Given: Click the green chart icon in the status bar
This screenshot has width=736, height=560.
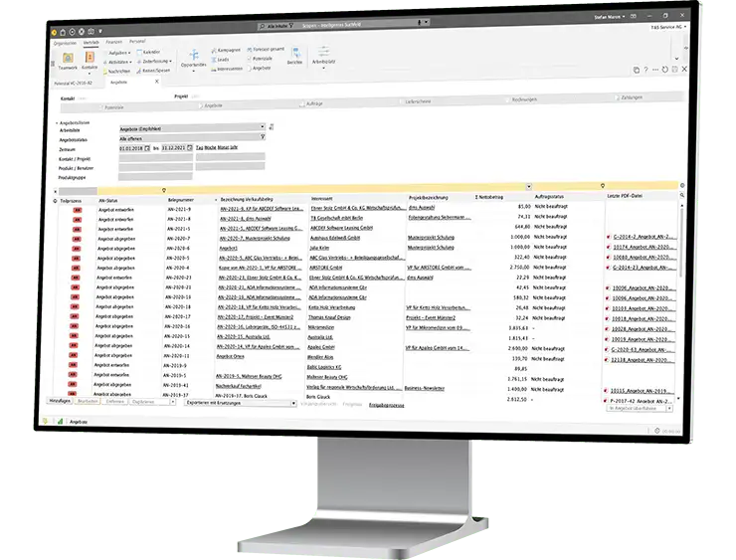Looking at the screenshot, I should click(x=60, y=421).
